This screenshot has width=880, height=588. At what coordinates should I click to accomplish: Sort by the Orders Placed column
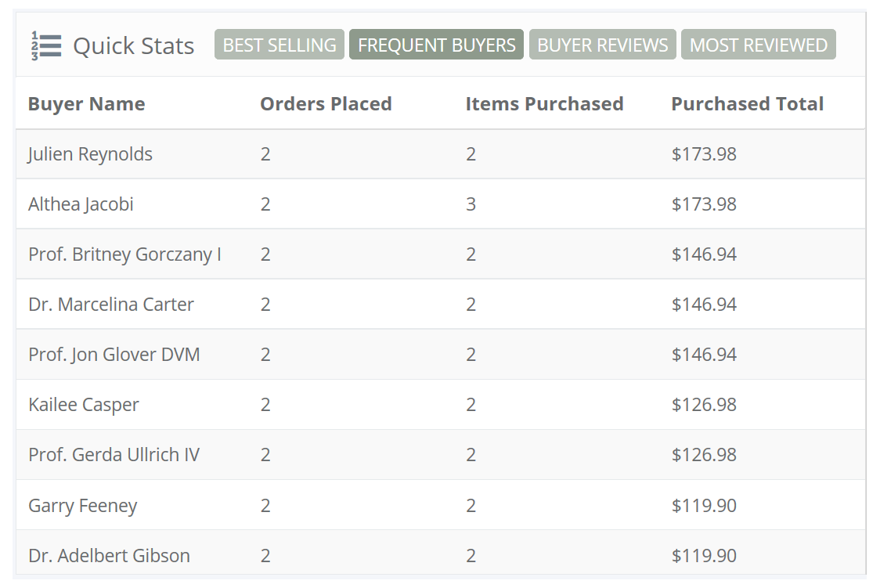[326, 103]
